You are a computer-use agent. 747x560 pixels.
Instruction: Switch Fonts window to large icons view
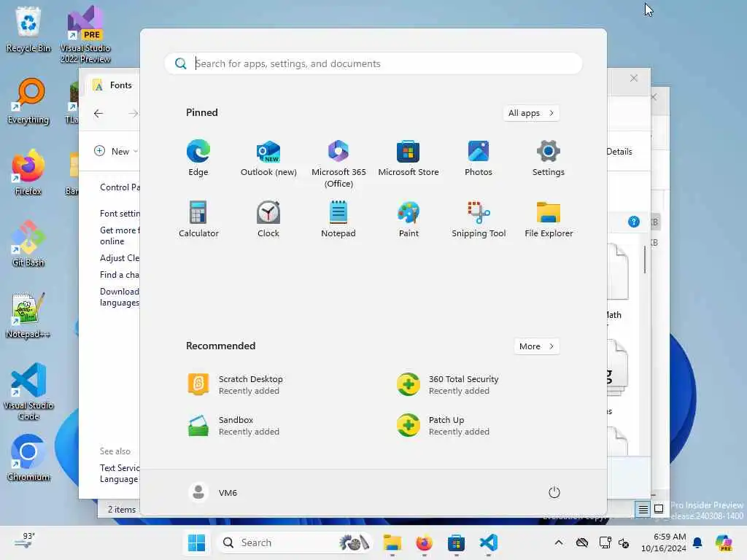point(659,509)
